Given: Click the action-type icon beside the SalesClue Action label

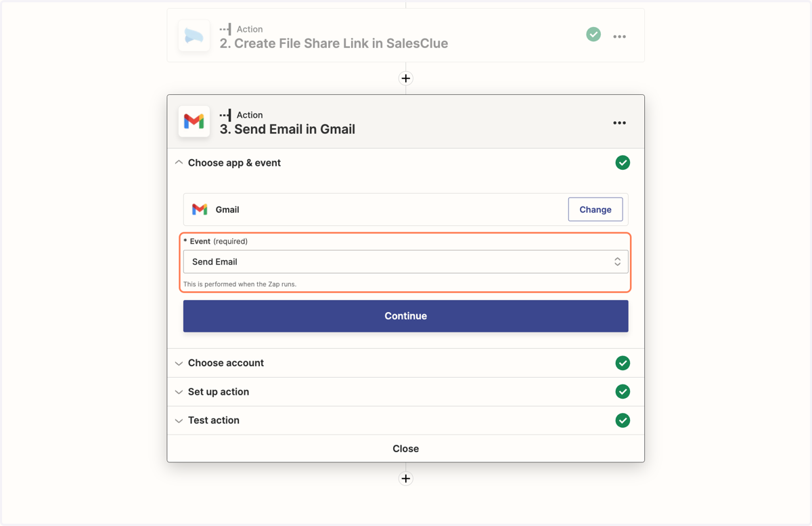Looking at the screenshot, I should click(225, 29).
